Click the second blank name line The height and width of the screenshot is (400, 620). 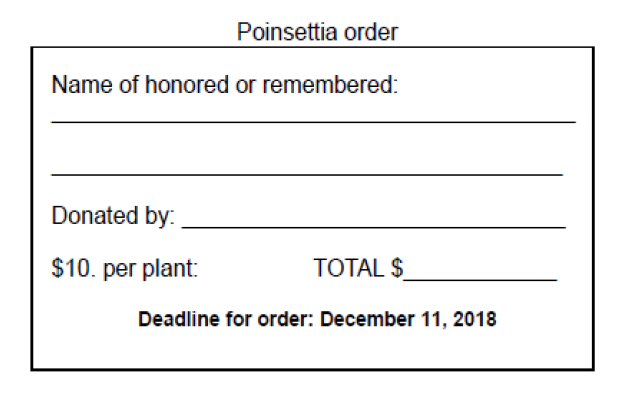tap(307, 174)
